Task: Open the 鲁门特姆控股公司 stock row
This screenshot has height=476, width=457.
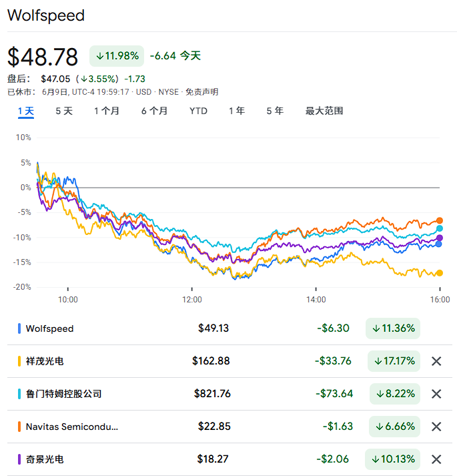Action: coord(230,394)
